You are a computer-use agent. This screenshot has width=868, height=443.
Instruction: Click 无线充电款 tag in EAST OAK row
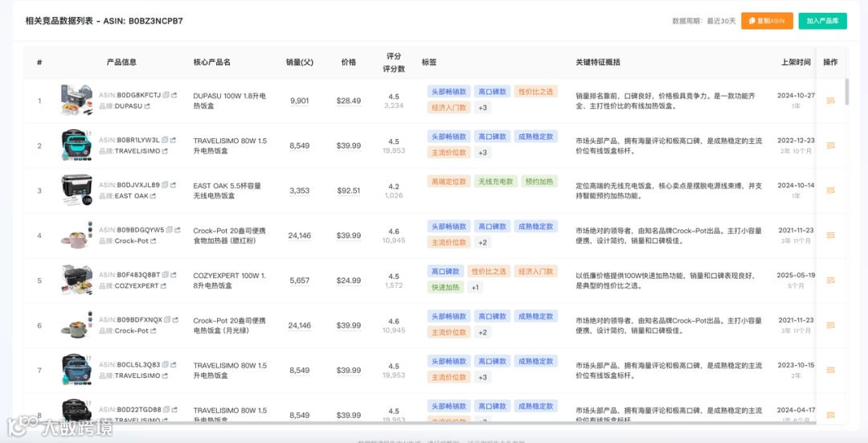(495, 182)
